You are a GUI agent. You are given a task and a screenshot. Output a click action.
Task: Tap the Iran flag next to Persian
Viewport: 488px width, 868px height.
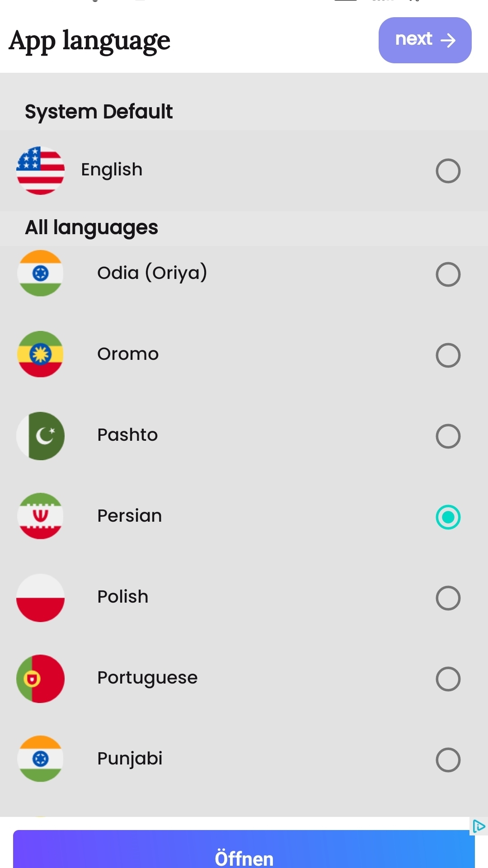(x=40, y=516)
